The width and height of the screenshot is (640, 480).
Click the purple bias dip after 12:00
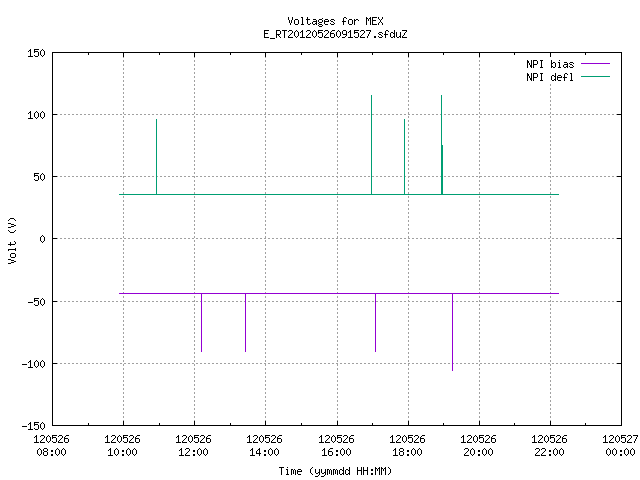(202, 322)
